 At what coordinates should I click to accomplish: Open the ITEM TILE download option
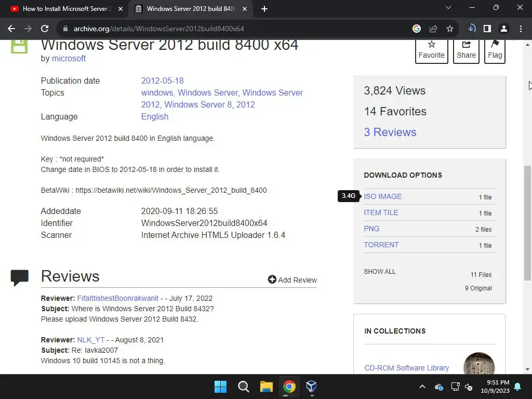point(381,212)
